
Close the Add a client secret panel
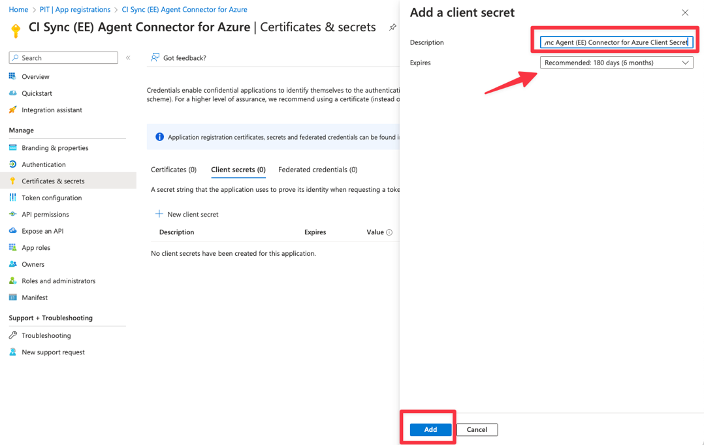tap(685, 13)
